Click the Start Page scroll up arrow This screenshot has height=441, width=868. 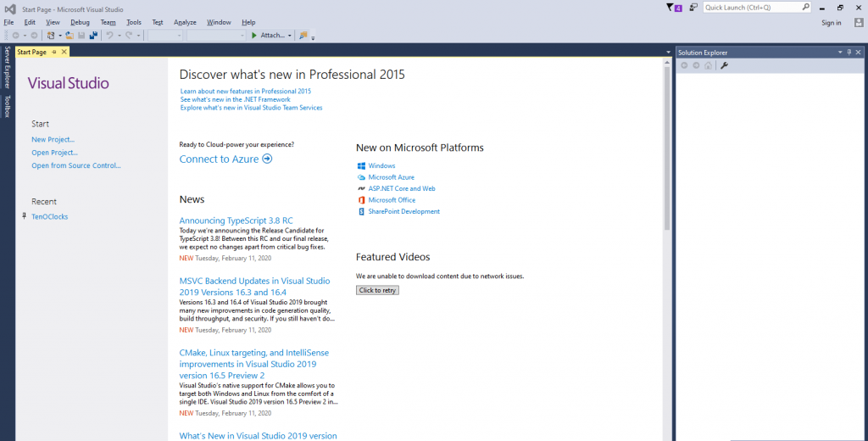(667, 63)
